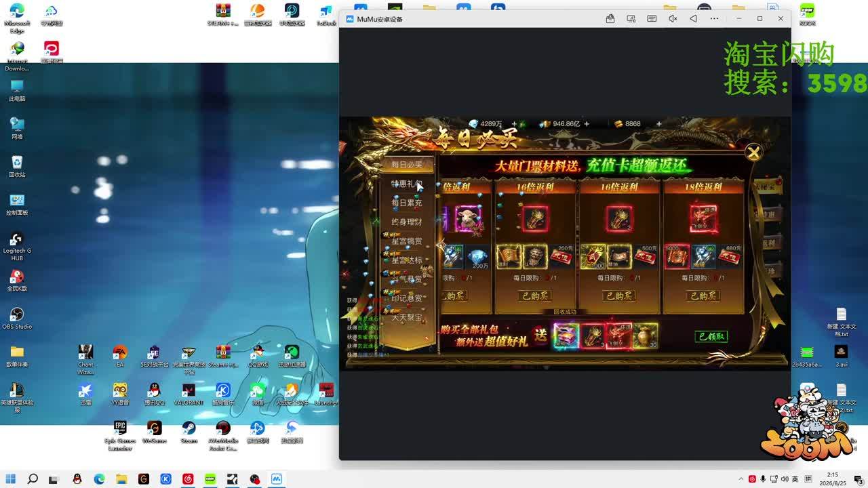The width and height of the screenshot is (868, 488).
Task: Open the 特惠礼包 sidebar tab
Action: [407, 184]
